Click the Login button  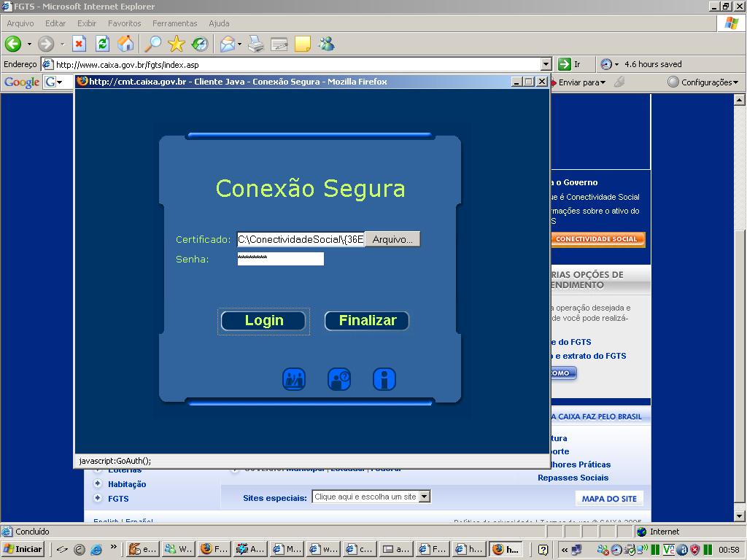[x=263, y=321]
